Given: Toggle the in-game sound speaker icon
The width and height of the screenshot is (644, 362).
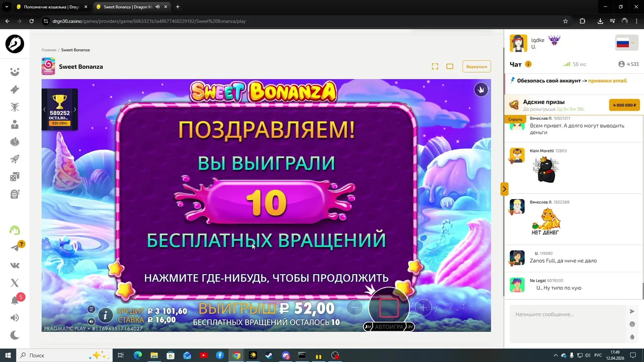Looking at the screenshot, I should 91,321.
